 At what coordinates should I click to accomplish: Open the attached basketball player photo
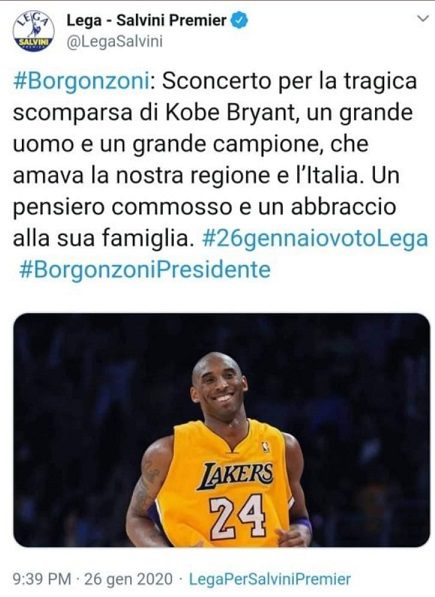click(221, 430)
